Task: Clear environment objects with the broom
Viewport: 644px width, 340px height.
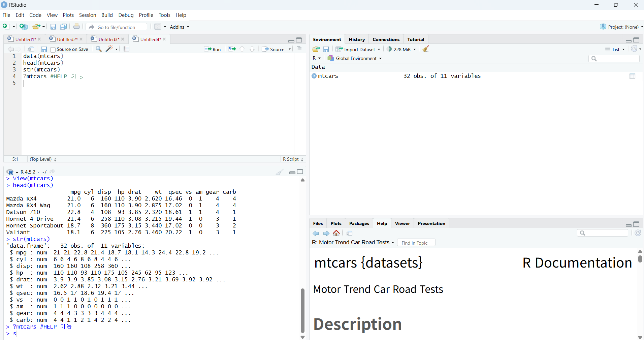Action: coord(426,49)
